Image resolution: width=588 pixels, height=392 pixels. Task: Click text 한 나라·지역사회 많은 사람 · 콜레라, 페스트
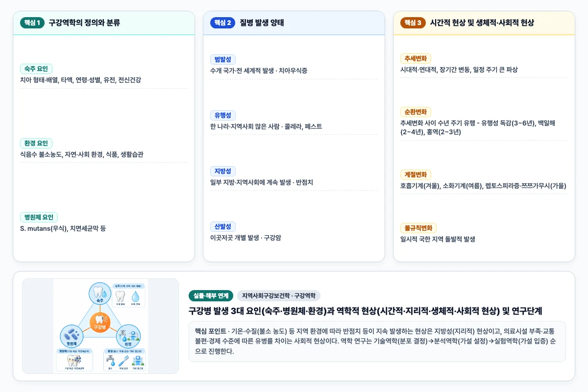pyautogui.click(x=266, y=126)
